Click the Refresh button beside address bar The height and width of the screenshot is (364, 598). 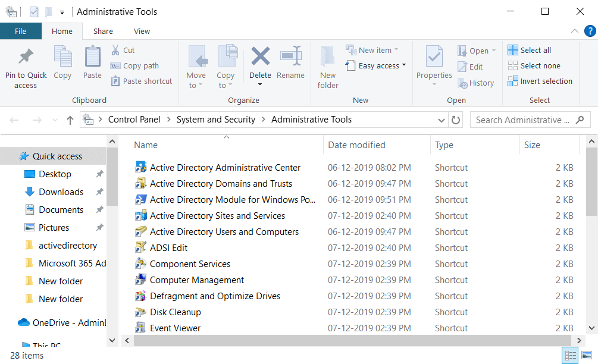[455, 119]
